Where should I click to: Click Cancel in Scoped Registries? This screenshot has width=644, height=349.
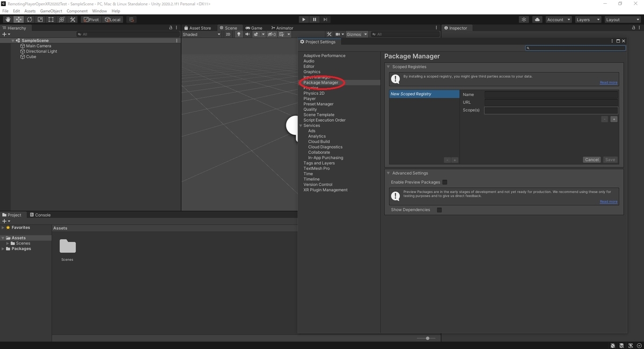592,159
